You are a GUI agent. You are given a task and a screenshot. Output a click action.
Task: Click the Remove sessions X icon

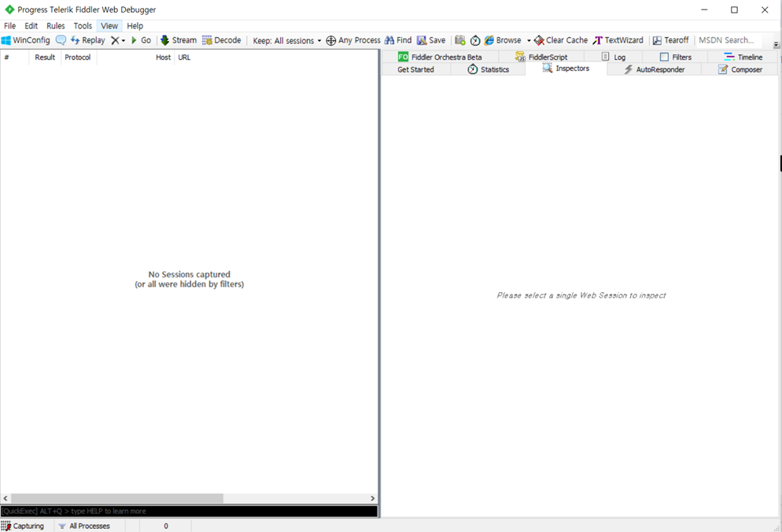coord(115,40)
